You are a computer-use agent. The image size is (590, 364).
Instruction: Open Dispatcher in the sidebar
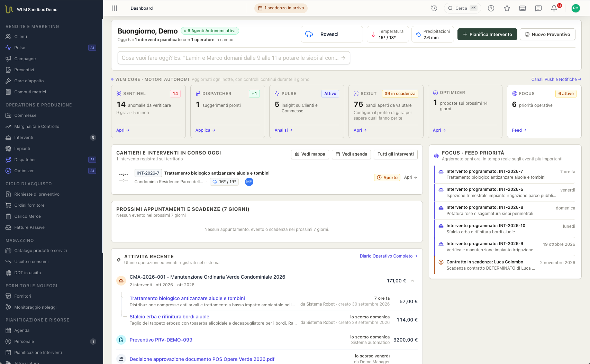[x=51, y=160]
